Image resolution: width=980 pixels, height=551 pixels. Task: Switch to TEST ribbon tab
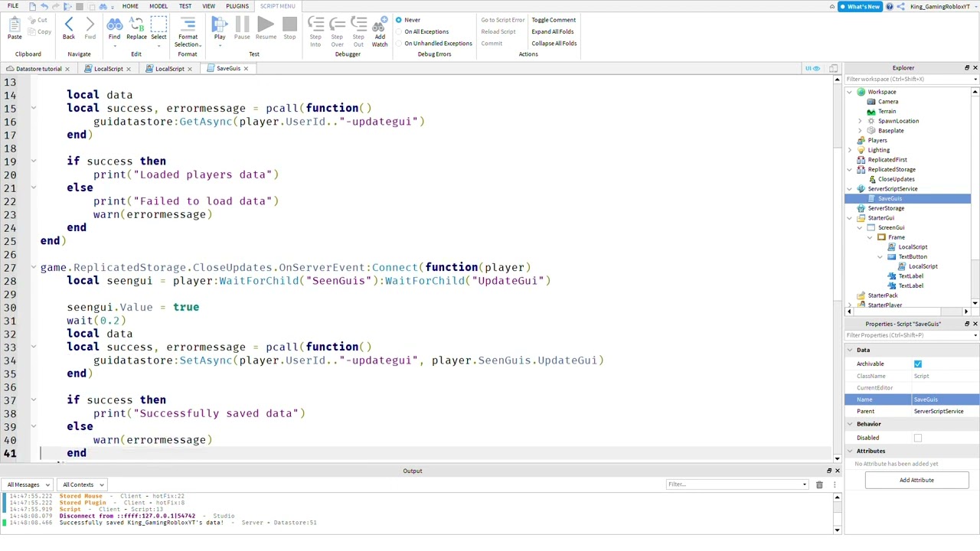coord(185,6)
